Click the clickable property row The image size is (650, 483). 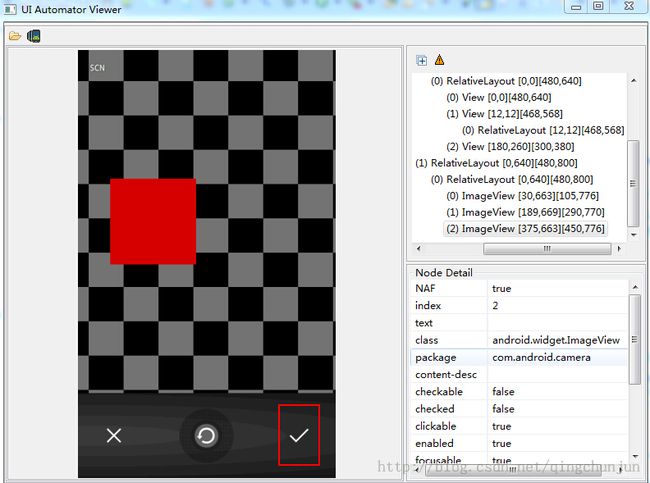[519, 426]
